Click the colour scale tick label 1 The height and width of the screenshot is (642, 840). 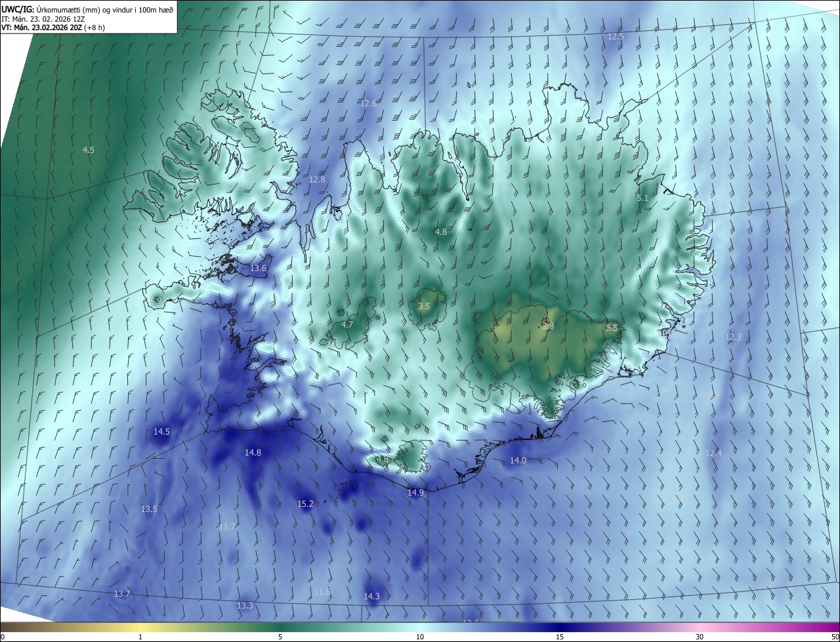[140, 637]
